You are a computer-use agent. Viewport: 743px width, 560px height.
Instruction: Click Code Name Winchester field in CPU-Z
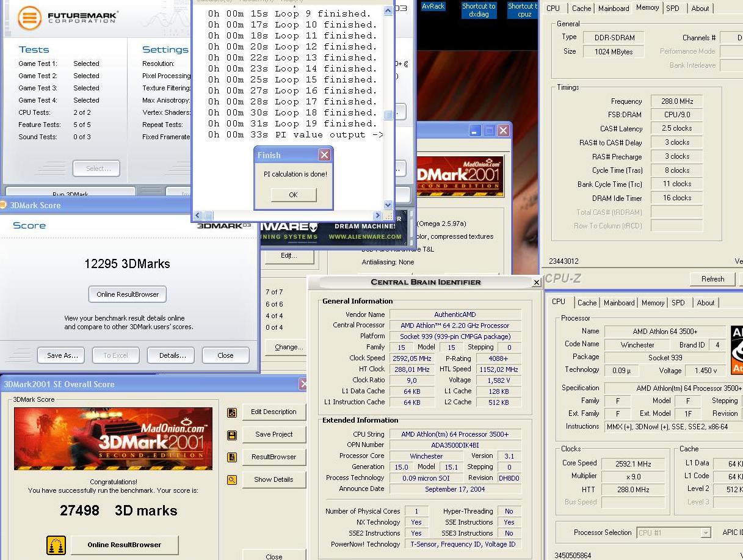[x=637, y=345]
